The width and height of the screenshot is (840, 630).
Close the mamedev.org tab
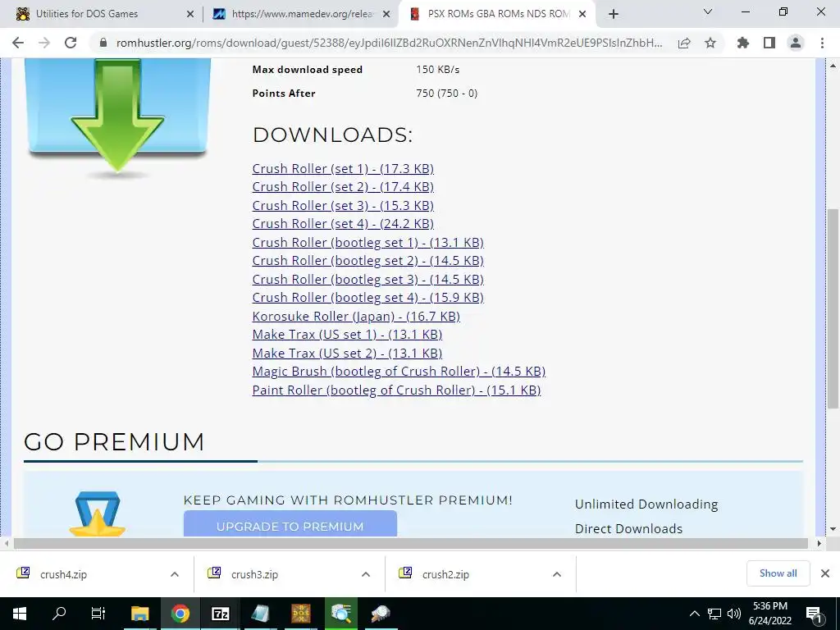coord(386,14)
